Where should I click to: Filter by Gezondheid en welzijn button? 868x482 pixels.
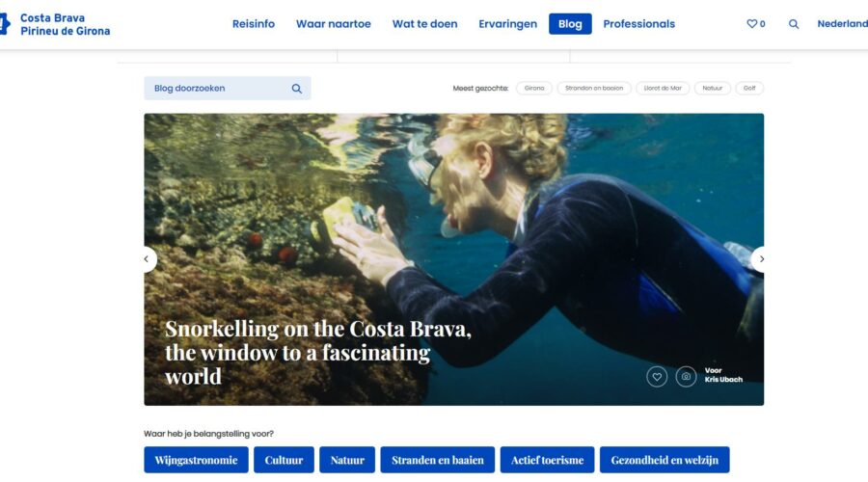pyautogui.click(x=665, y=460)
